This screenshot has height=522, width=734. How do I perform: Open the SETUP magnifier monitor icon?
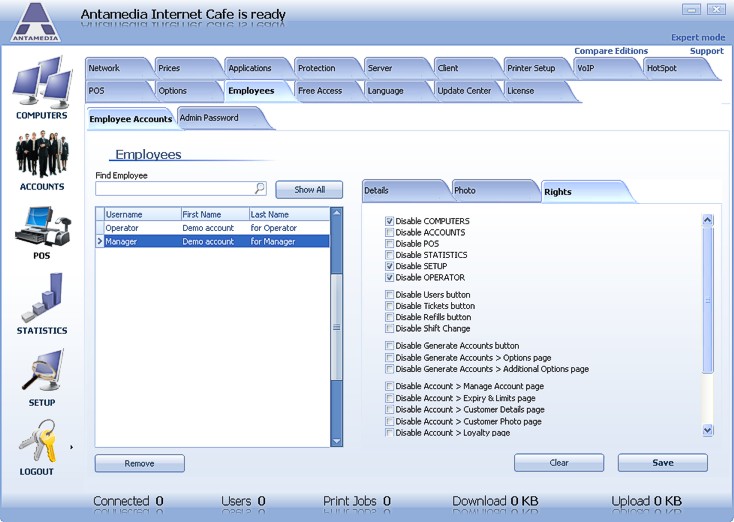42,371
